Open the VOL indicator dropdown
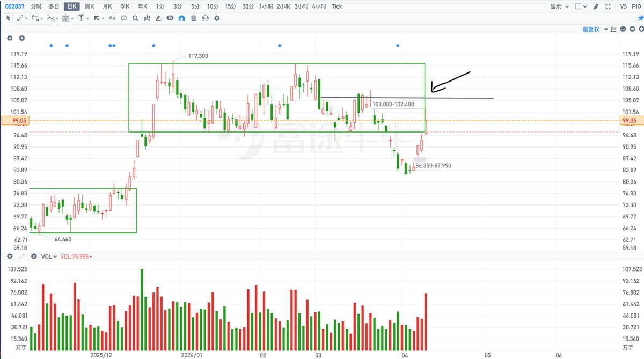The image size is (644, 359). 49,257
